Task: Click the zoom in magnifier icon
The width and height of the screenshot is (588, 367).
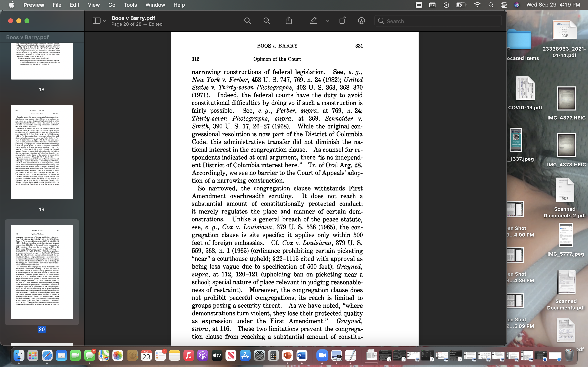Action: click(x=267, y=21)
